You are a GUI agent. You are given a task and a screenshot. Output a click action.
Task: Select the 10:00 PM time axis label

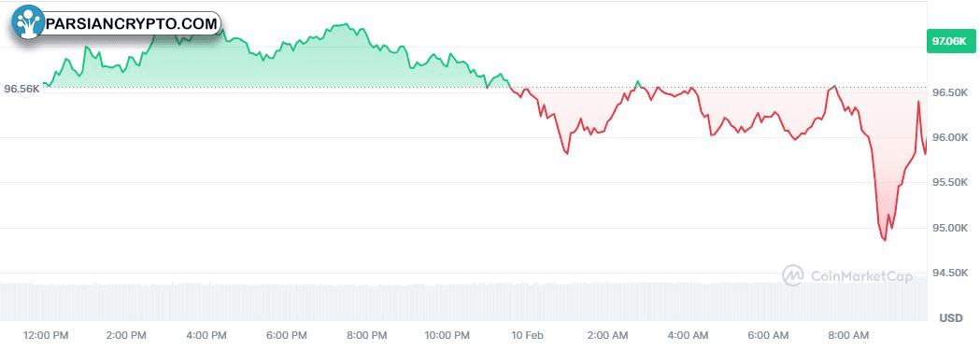(445, 336)
